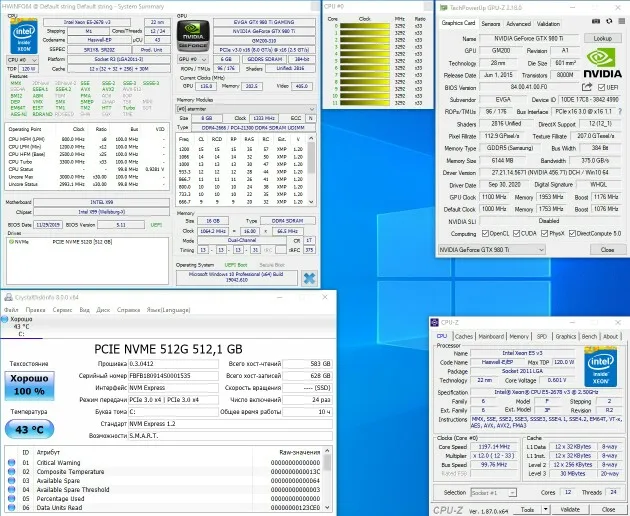Open the GPU-Z GeForce GTX 980 Ti selector dropdown
630x516 pixels.
coord(491,250)
